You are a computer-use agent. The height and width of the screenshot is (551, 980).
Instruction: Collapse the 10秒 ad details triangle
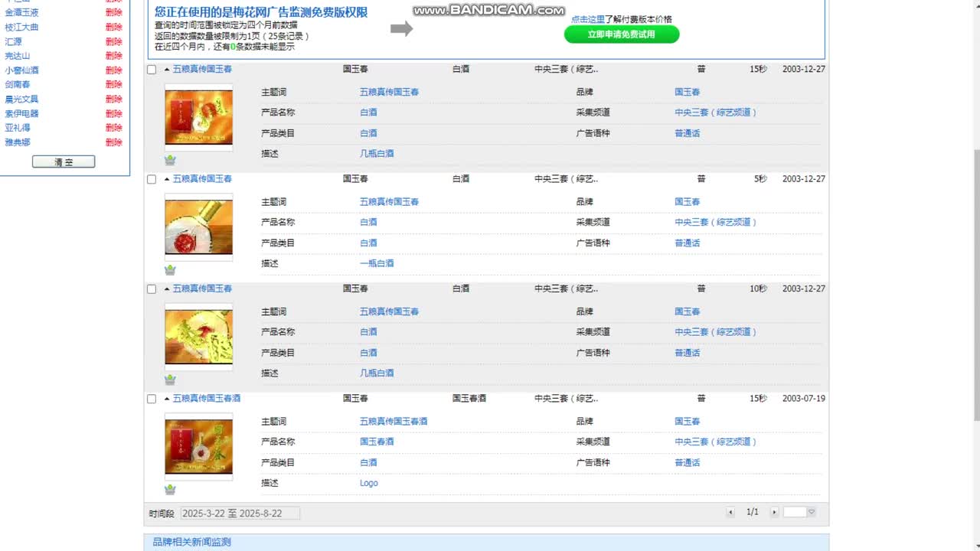tap(167, 289)
